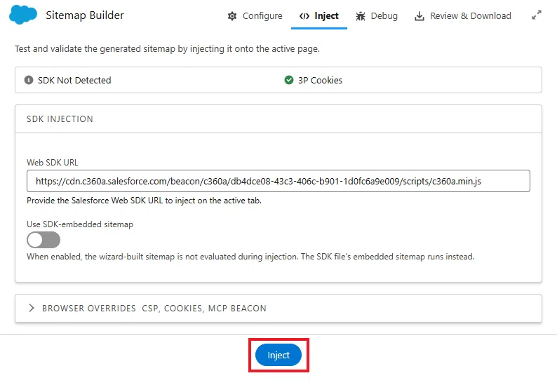Switch to the Inject tab
The image size is (557, 392).
[319, 16]
